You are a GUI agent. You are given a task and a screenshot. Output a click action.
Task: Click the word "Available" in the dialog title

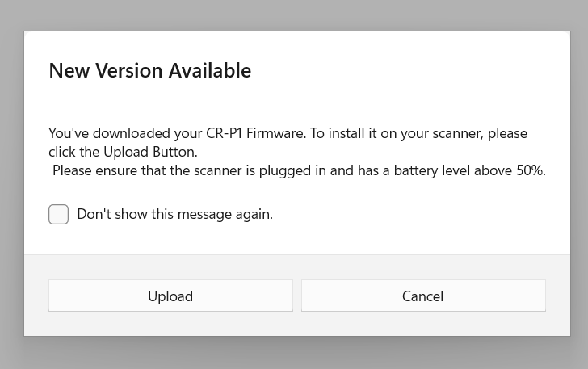(209, 70)
